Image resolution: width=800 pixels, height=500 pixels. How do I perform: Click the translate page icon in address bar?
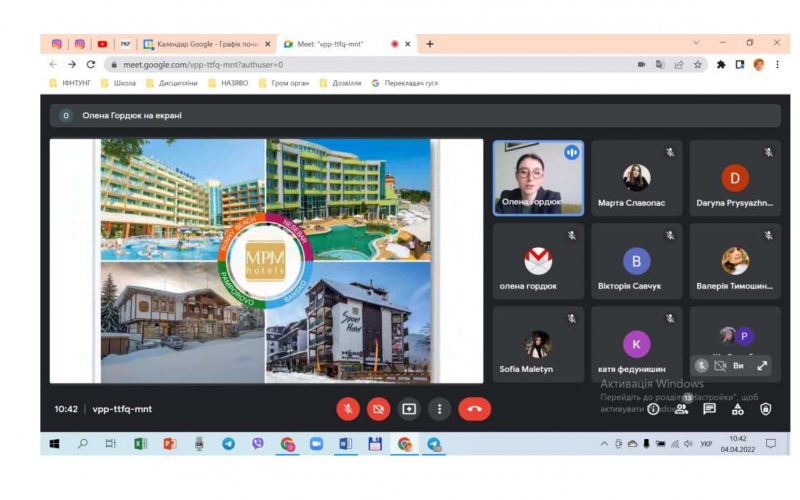coord(660,65)
